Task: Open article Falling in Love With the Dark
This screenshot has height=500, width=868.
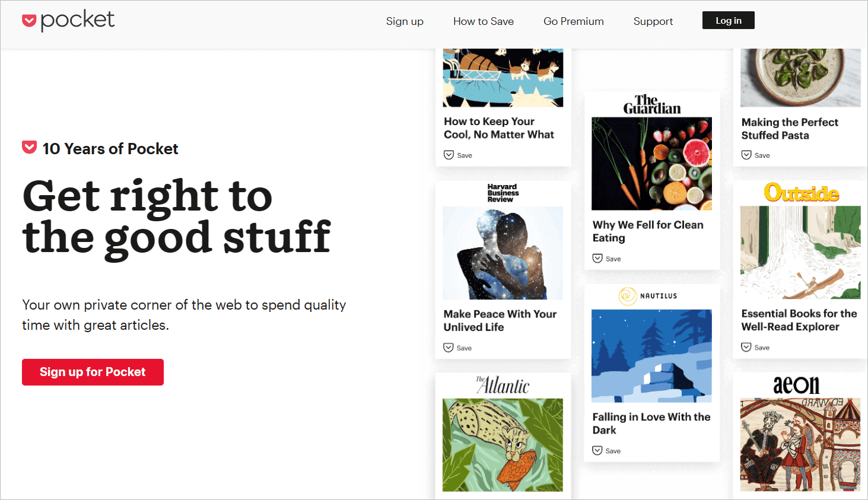Action: tap(651, 423)
